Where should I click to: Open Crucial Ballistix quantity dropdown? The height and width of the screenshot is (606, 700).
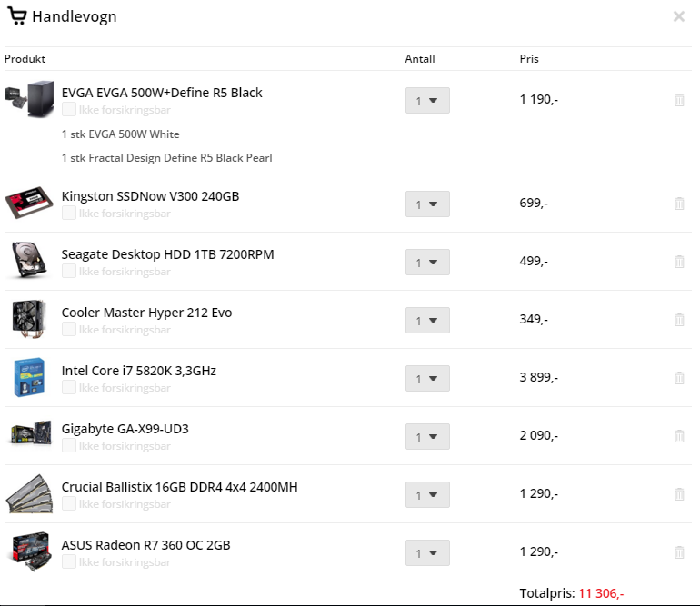coord(427,494)
